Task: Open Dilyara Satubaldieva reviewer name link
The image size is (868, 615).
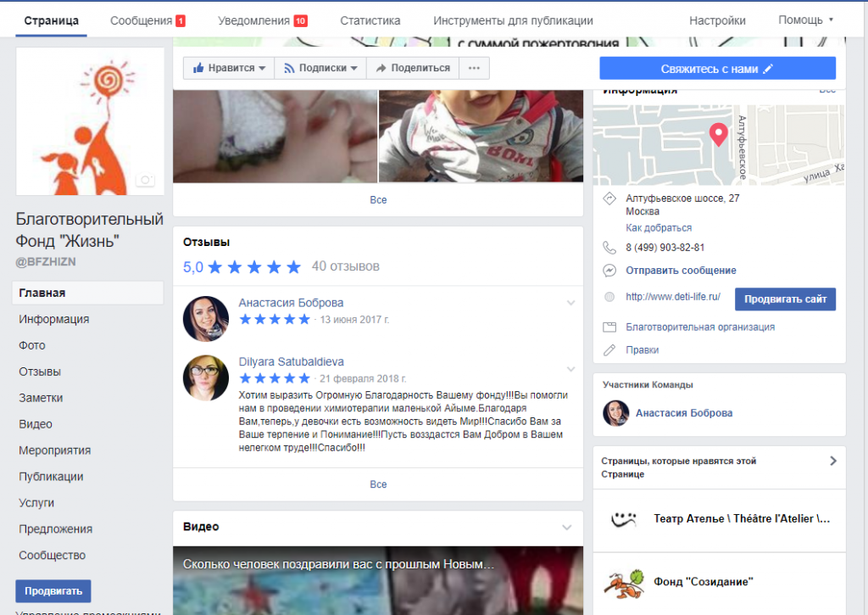Action: [292, 362]
